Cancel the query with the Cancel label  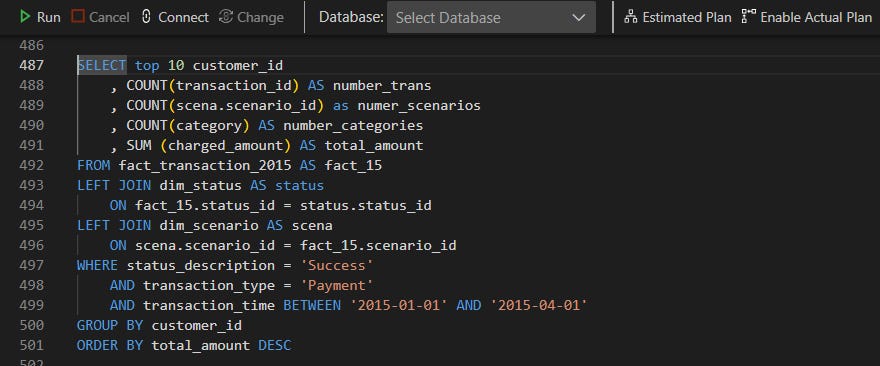[x=109, y=17]
